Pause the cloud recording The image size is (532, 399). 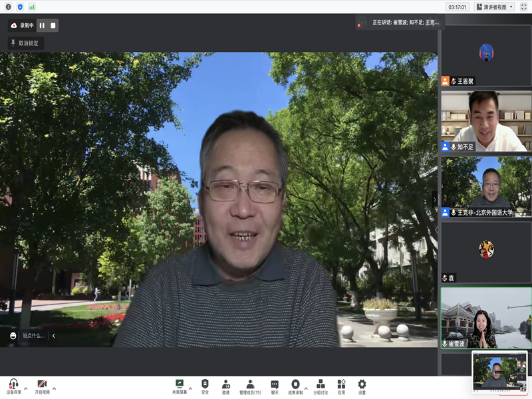tap(42, 25)
